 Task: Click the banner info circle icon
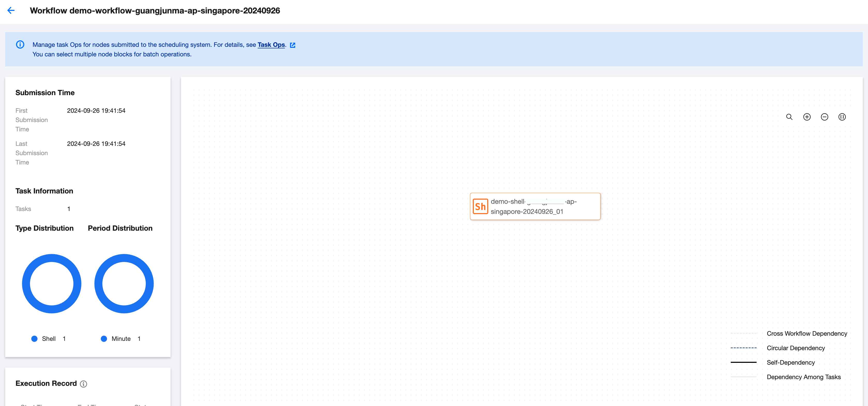pos(20,44)
